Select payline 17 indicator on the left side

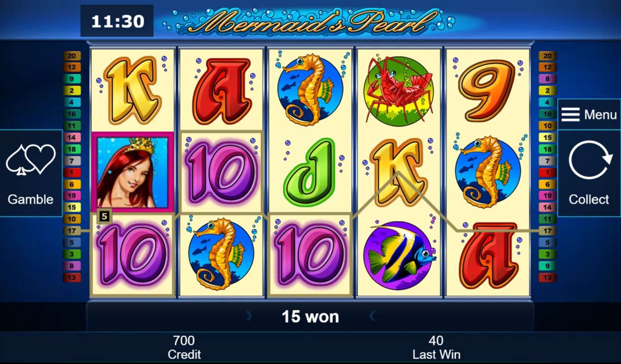click(72, 231)
